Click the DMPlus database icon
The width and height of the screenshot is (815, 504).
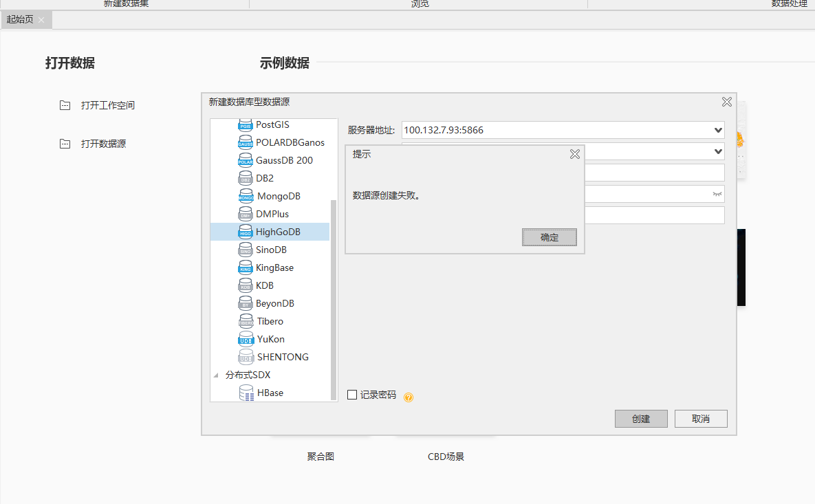(246, 214)
